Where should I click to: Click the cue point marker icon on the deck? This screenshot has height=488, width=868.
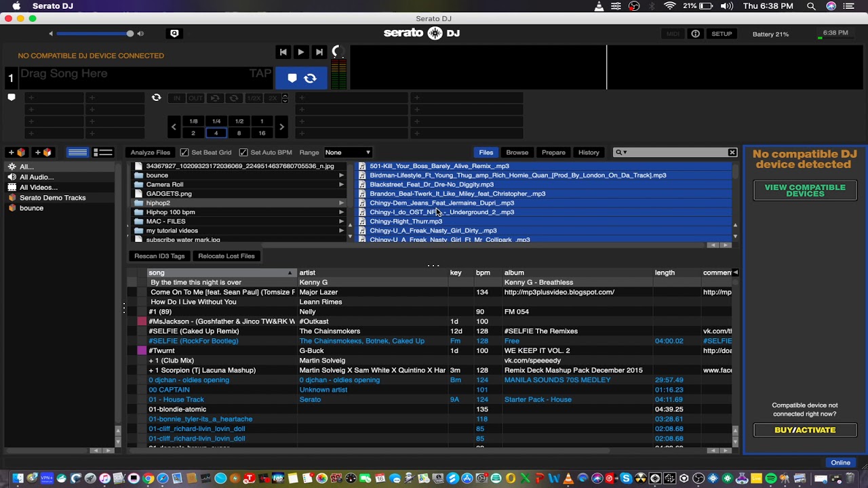point(12,98)
